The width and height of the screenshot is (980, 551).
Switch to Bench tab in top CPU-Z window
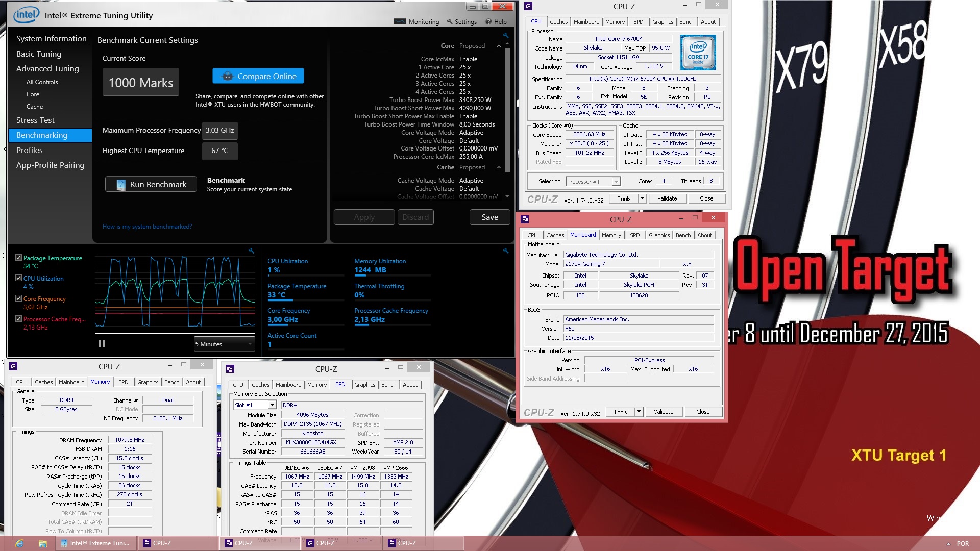[x=687, y=22]
